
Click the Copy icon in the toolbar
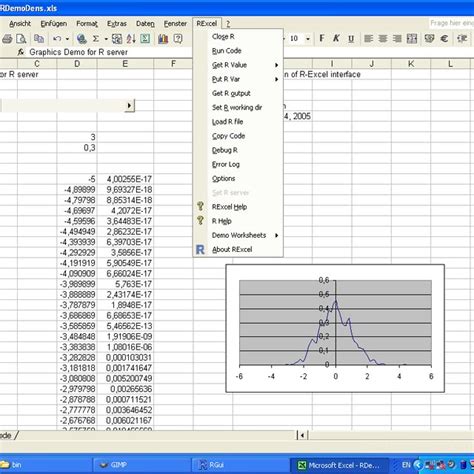coord(39,39)
